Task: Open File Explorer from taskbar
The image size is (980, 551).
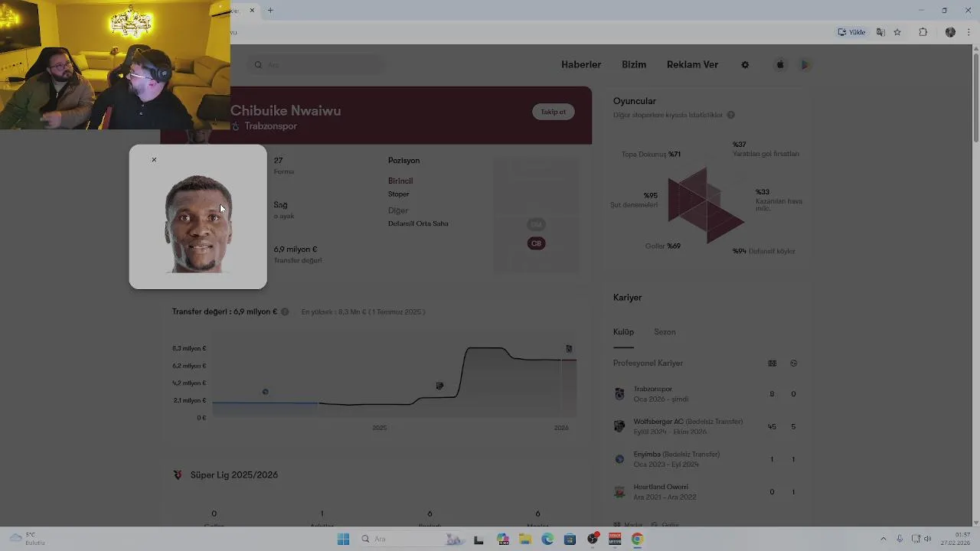Action: [525, 540]
